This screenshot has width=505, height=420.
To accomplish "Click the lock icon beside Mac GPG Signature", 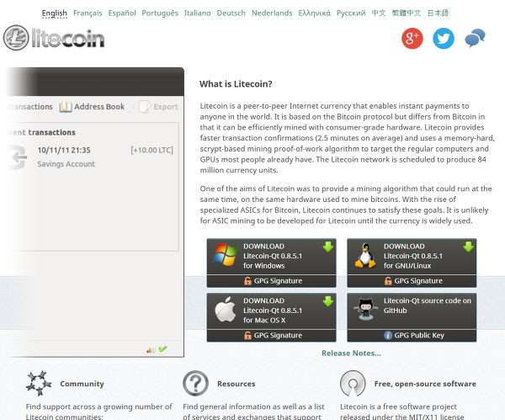I will click(247, 335).
